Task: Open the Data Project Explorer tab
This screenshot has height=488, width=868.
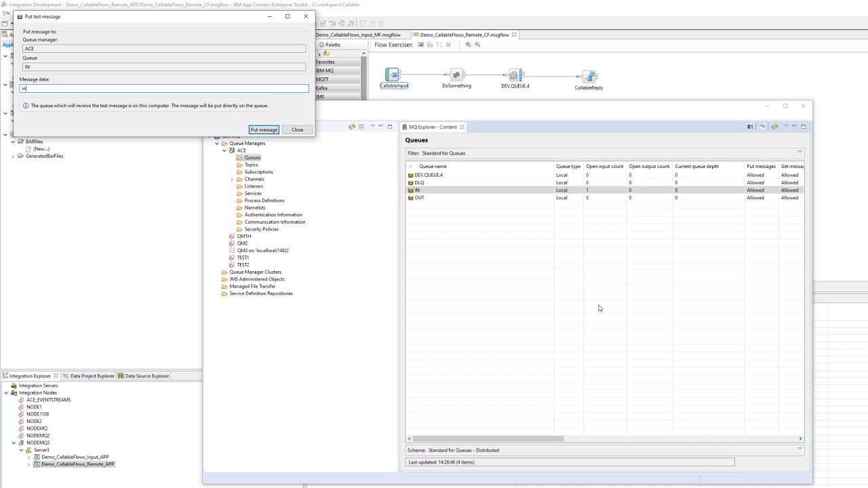Action: 88,376
